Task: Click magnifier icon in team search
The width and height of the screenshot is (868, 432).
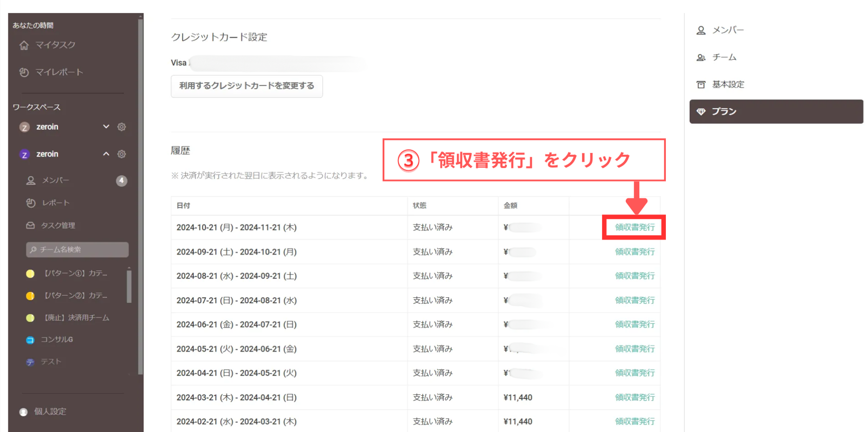Action: pyautogui.click(x=34, y=250)
